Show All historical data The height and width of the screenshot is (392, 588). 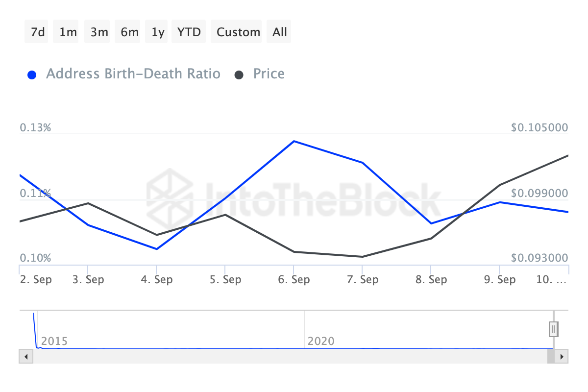(279, 32)
